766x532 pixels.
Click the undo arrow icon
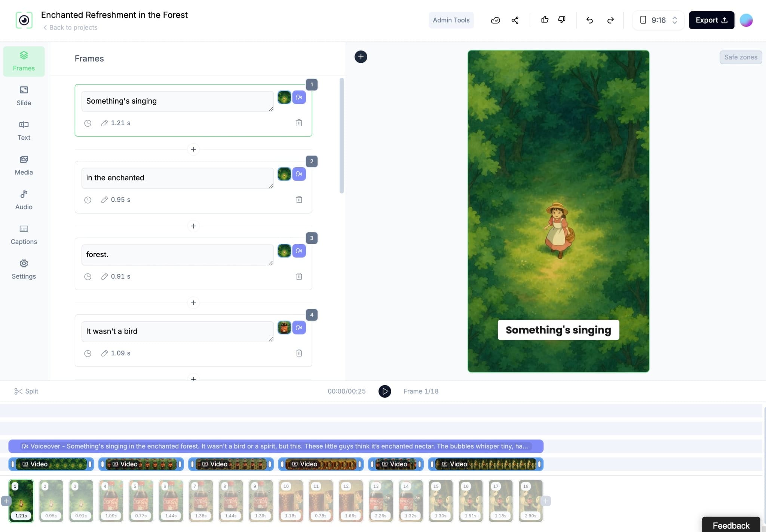[589, 20]
